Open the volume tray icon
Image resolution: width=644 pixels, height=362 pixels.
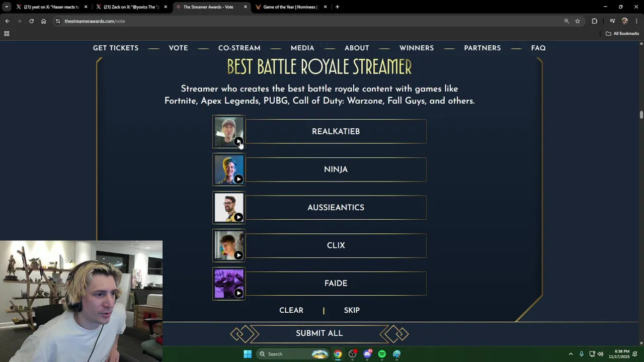(600, 354)
